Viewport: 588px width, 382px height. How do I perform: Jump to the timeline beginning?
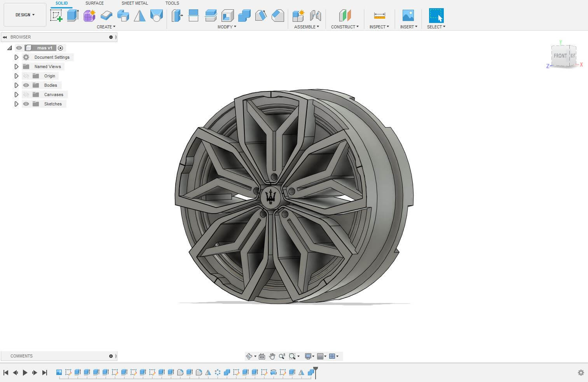coord(6,373)
